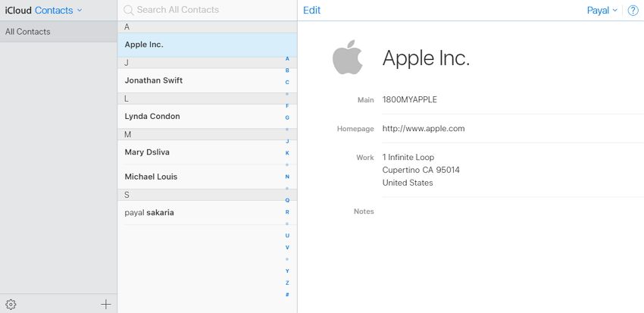Click the settings gear icon

[x=11, y=304]
